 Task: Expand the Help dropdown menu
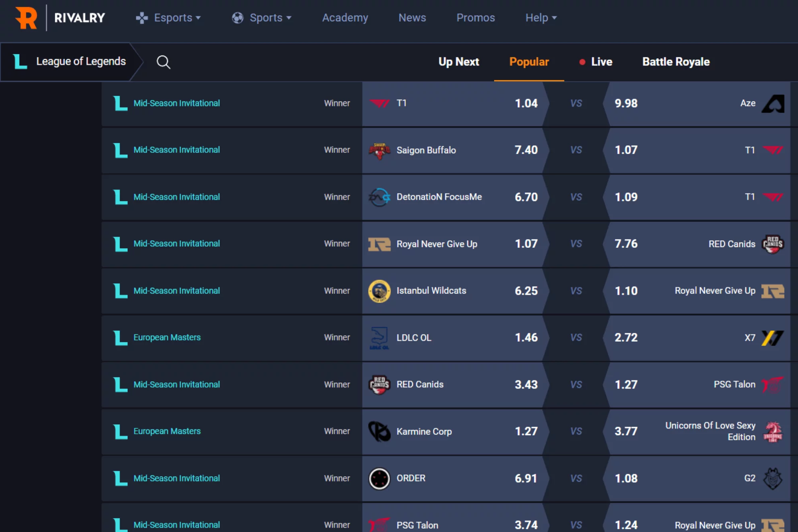(x=541, y=18)
